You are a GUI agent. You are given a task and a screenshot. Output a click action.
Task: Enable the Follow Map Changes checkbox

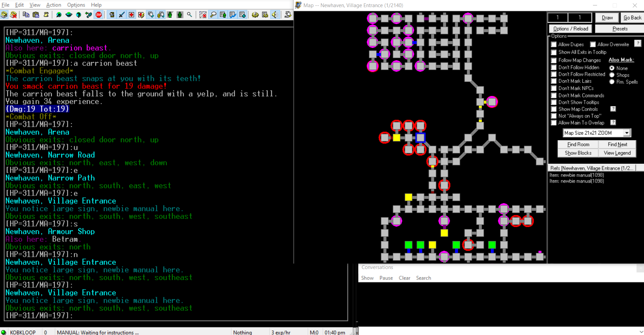554,60
